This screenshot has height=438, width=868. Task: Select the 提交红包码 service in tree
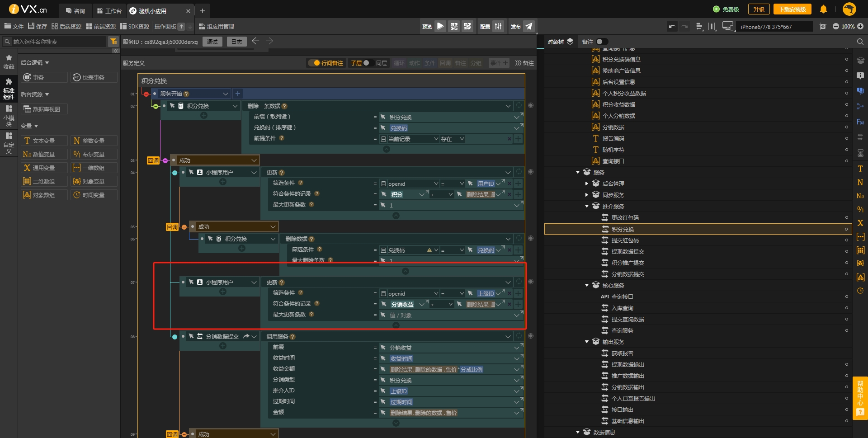625,240
